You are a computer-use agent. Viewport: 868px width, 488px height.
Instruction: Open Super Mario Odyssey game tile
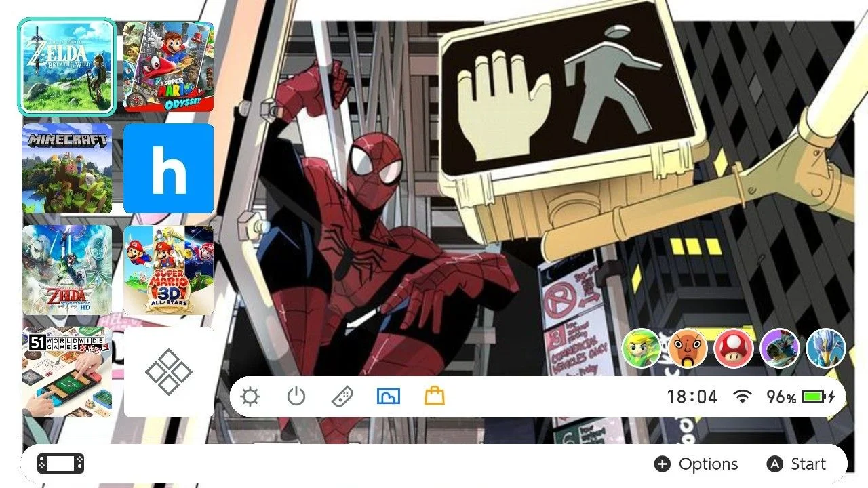(x=168, y=66)
